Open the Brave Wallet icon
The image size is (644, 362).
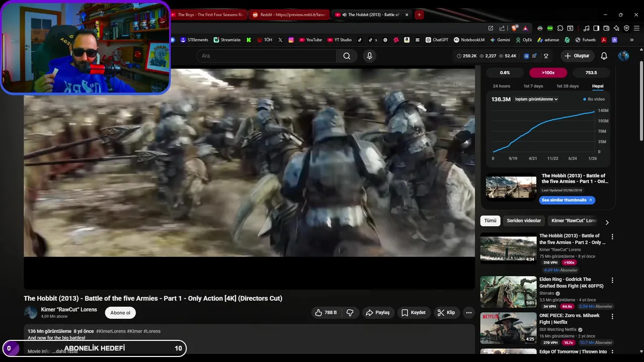pyautogui.click(x=606, y=28)
